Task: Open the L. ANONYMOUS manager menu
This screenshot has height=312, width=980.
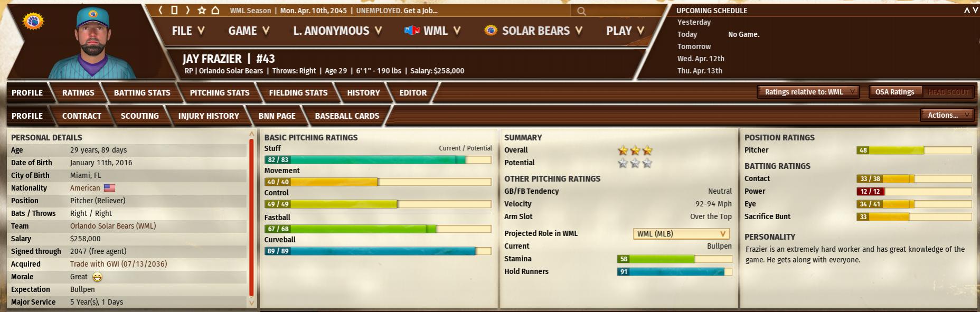Action: tap(337, 31)
